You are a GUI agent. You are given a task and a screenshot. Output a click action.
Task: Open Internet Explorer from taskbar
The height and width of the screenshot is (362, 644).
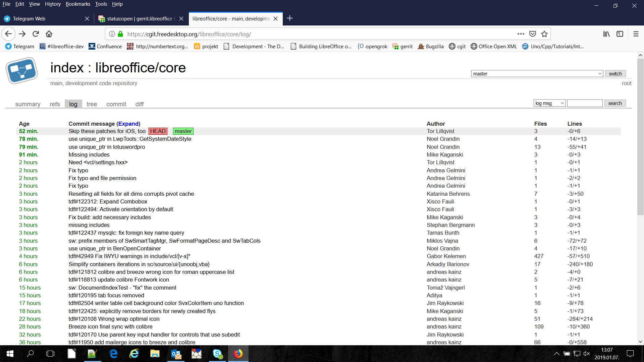coord(134,354)
